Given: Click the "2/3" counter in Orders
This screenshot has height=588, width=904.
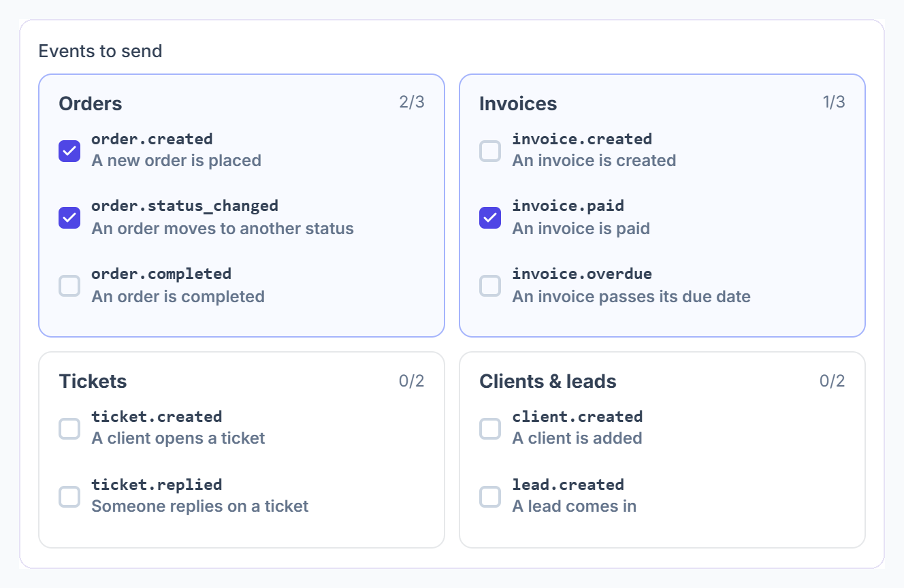Looking at the screenshot, I should pyautogui.click(x=412, y=102).
